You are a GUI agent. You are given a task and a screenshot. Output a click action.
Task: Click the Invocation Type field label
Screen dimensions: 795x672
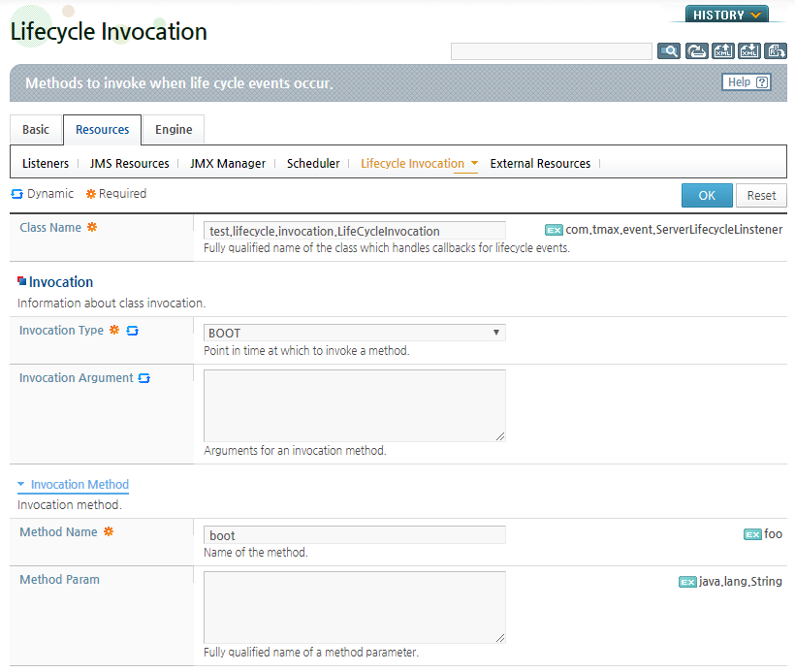tap(61, 330)
